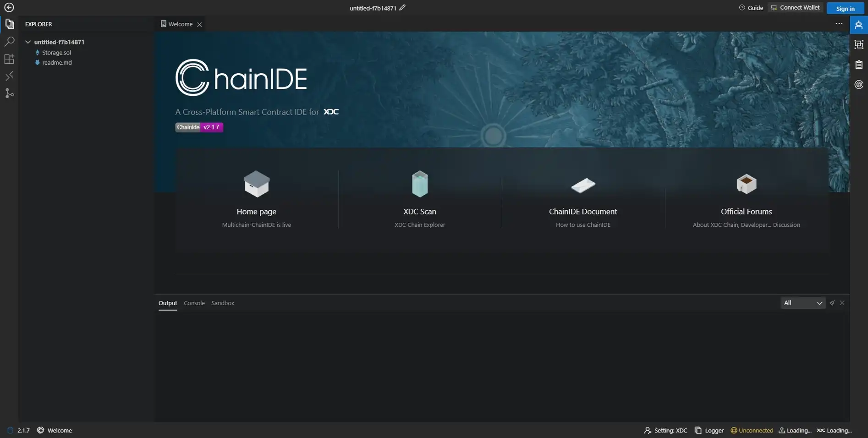The image size is (868, 438).
Task: Open the Extensions plugin panel icon
Action: 9,59
